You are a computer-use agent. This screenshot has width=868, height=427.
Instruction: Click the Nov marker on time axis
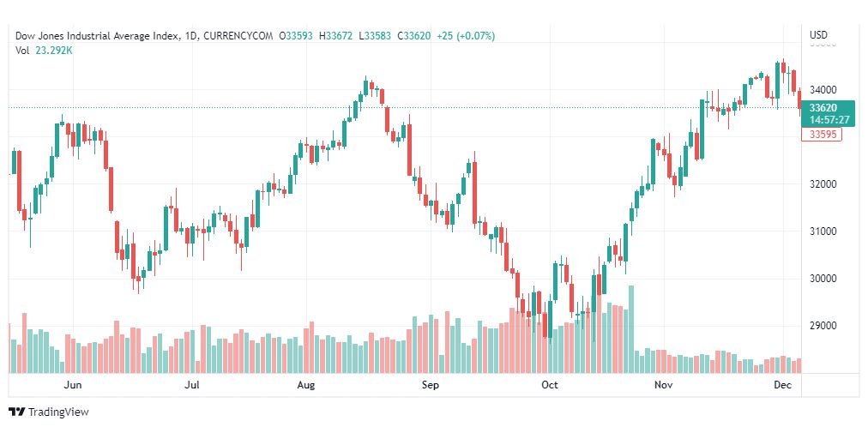point(664,385)
